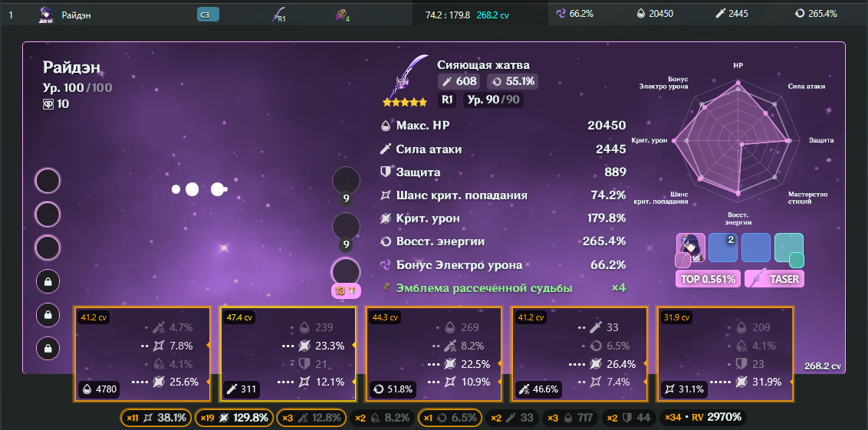The image size is (868, 430).
Task: Click the elemental burst talent with level 13
Action: pyautogui.click(x=346, y=272)
